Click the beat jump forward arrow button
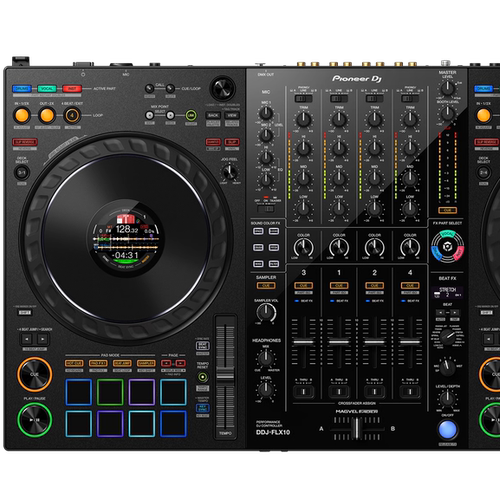Screen dimensions: 500x500 (42, 339)
